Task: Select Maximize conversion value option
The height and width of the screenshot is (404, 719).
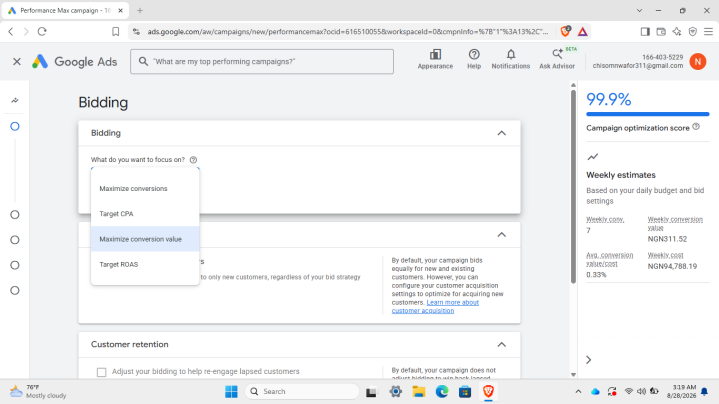Action: click(x=145, y=239)
